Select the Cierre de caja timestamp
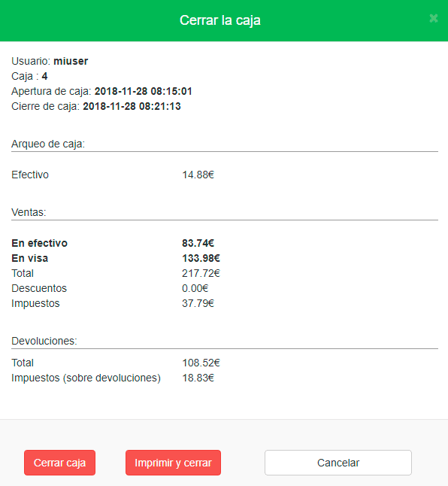 (132, 106)
